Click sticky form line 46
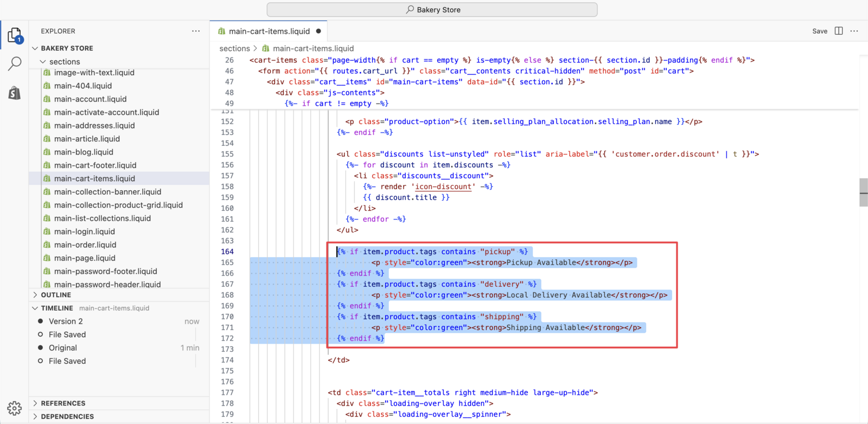 point(476,71)
